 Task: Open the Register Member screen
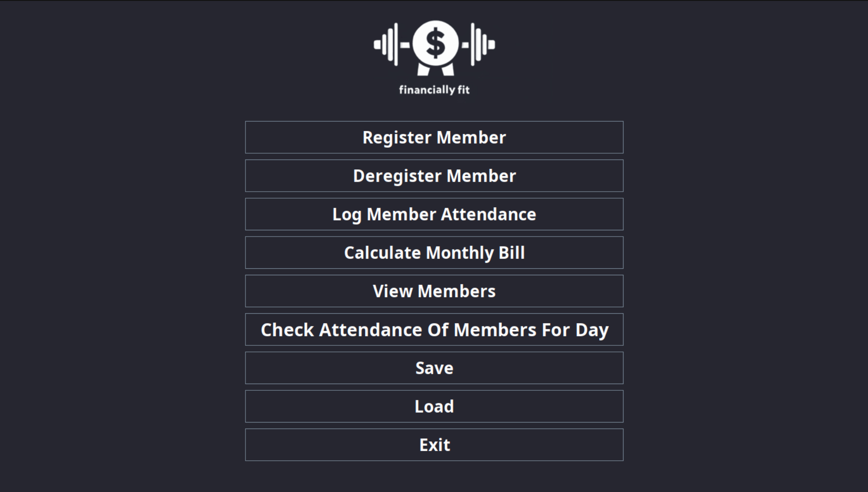coord(434,137)
